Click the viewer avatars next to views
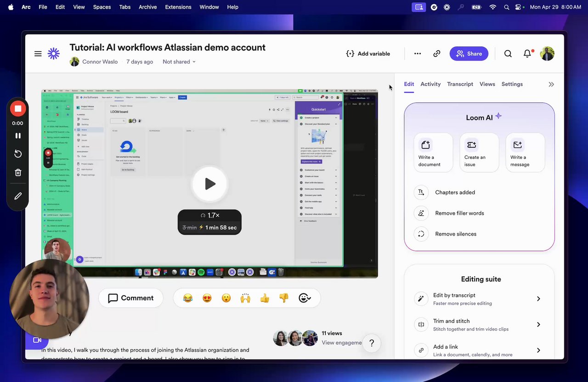The image size is (588, 382). (x=295, y=338)
